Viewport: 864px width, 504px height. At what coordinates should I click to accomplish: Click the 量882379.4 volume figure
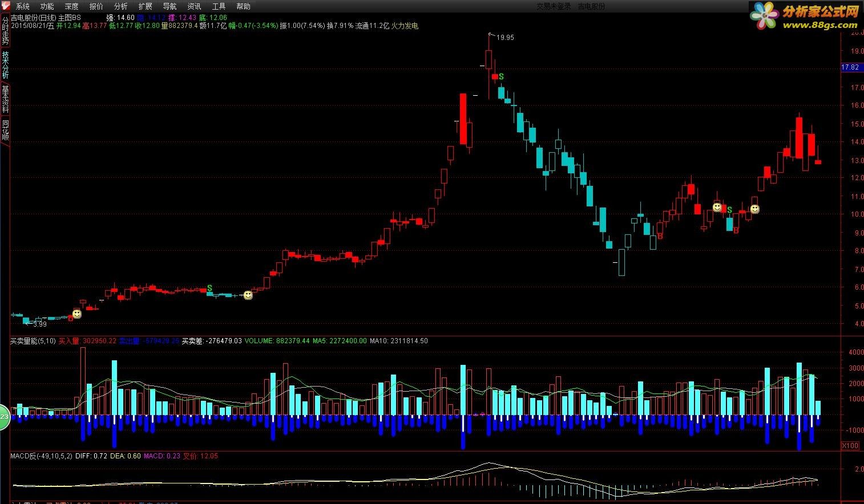[180, 26]
